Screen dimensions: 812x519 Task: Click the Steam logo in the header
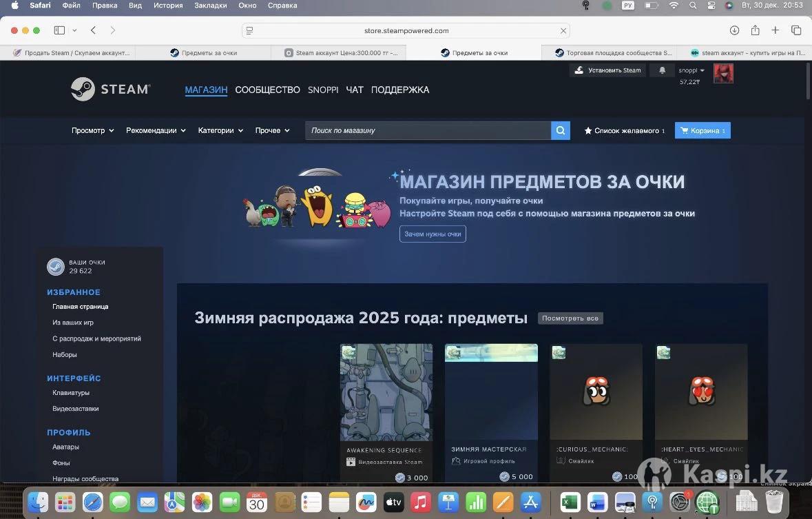point(110,89)
